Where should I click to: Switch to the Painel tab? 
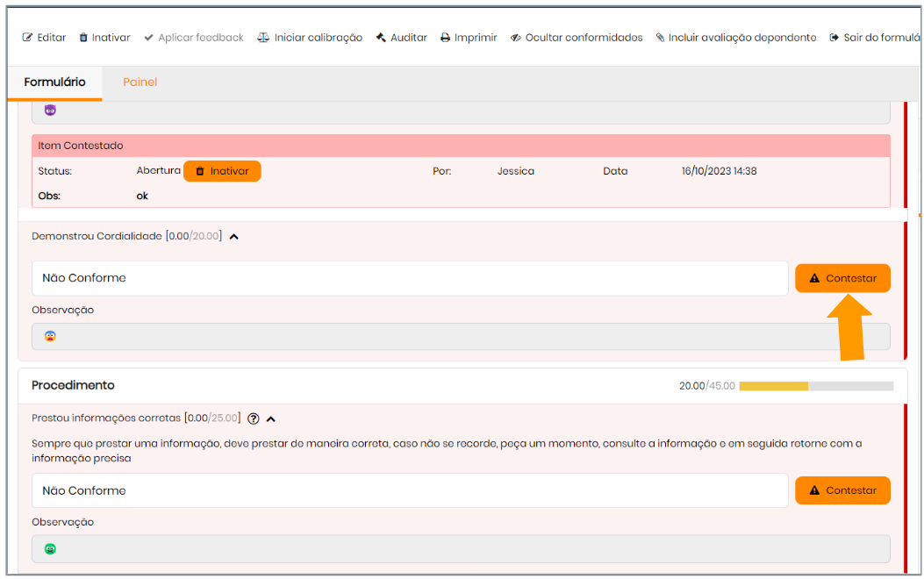140,82
